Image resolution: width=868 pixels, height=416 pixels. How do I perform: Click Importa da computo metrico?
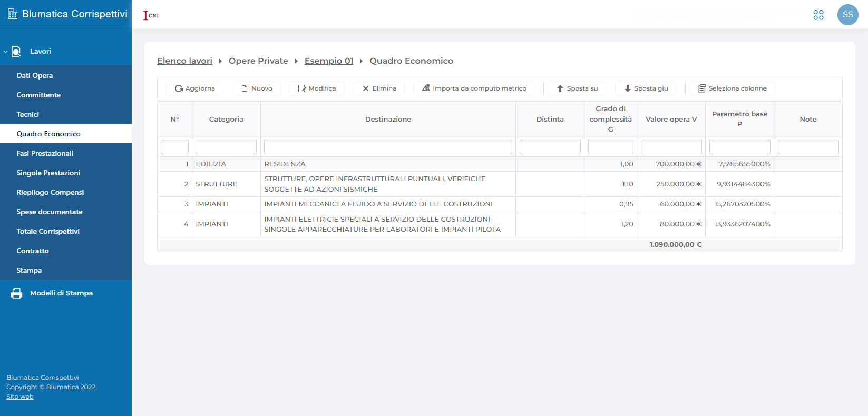(x=474, y=88)
